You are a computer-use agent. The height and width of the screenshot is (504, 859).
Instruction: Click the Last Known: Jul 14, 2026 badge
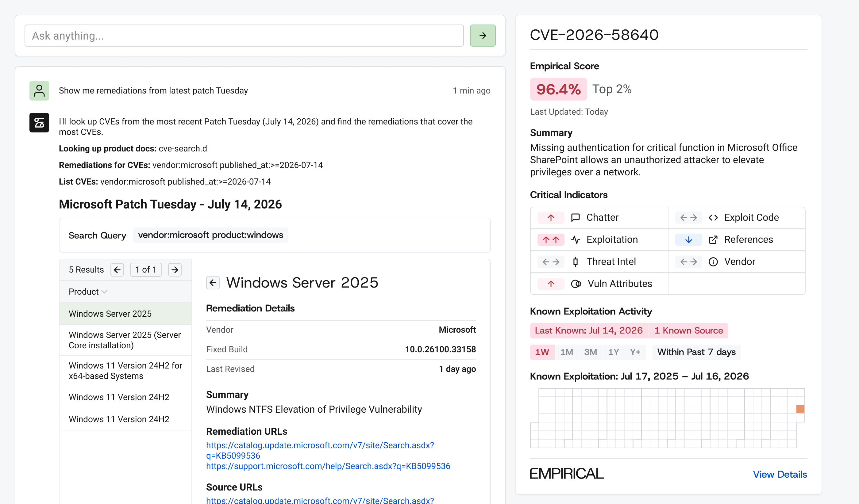[x=589, y=331]
